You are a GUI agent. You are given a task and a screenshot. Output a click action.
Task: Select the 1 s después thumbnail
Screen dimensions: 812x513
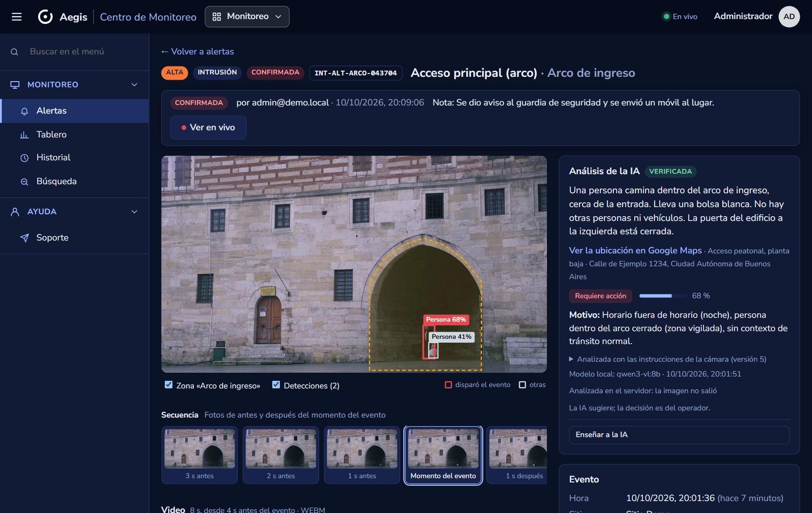pos(517,455)
